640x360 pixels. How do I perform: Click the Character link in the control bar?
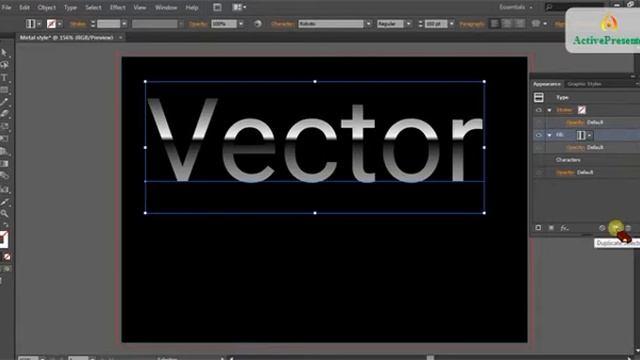[x=282, y=24]
